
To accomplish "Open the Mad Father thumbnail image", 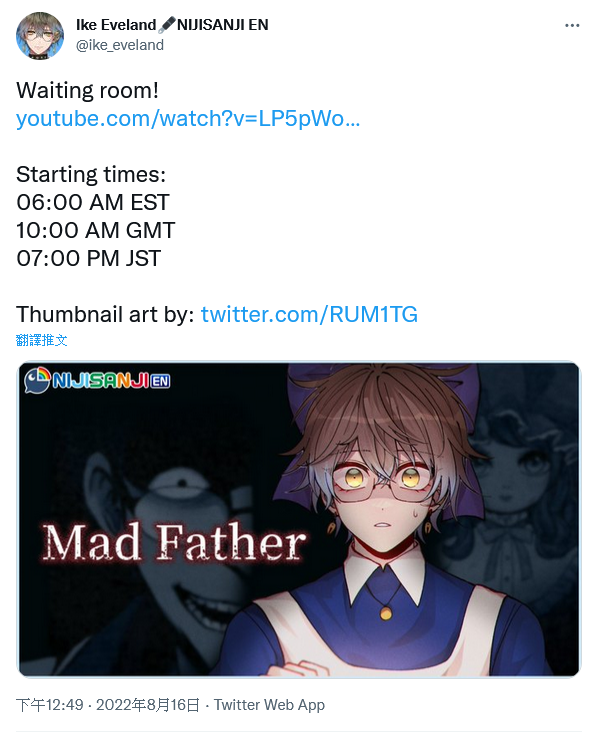I will 299,519.
